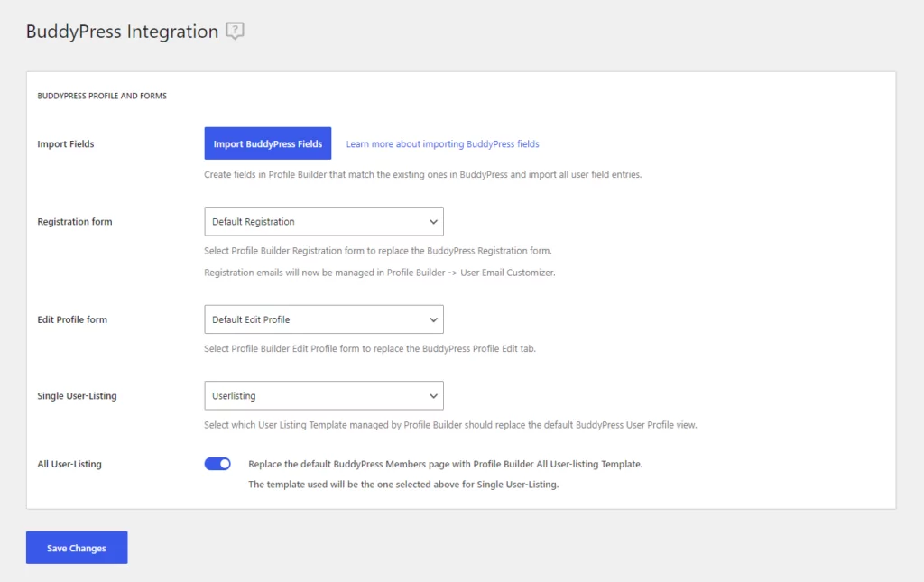The image size is (924, 582).
Task: Click the Replace the default BuddyPress Members page text
Action: (445, 464)
